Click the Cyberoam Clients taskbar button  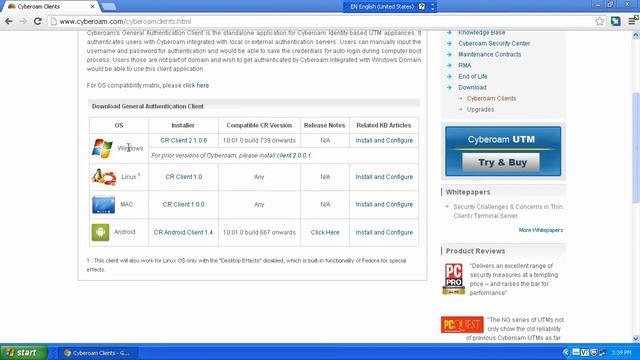click(97, 353)
